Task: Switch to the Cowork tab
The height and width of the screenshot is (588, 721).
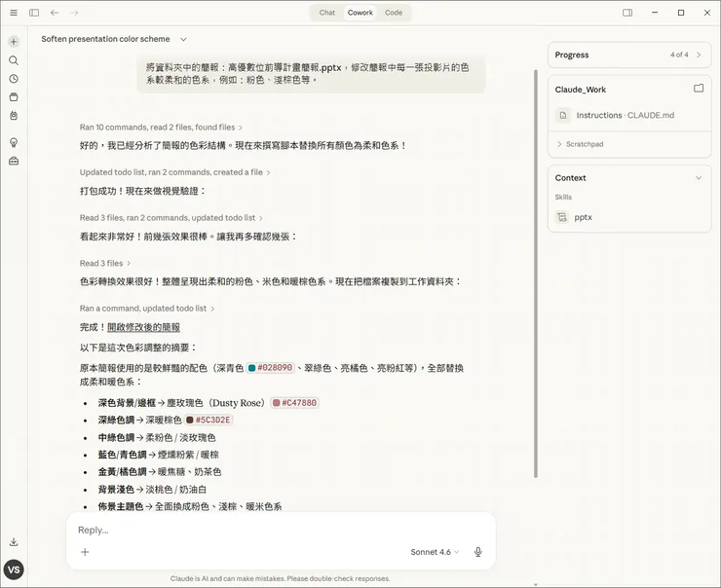Action: (360, 13)
